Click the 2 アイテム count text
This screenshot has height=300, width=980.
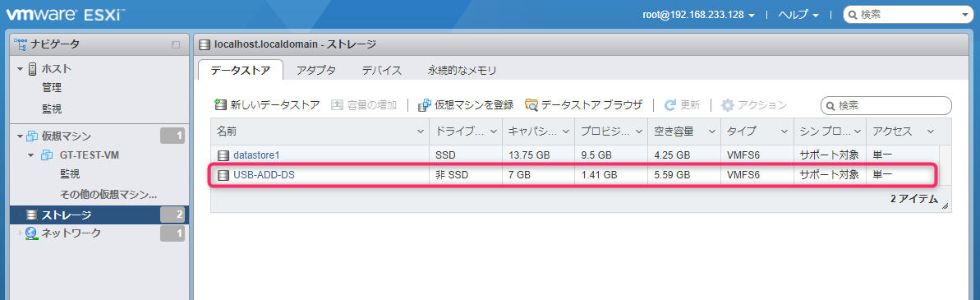(x=913, y=200)
